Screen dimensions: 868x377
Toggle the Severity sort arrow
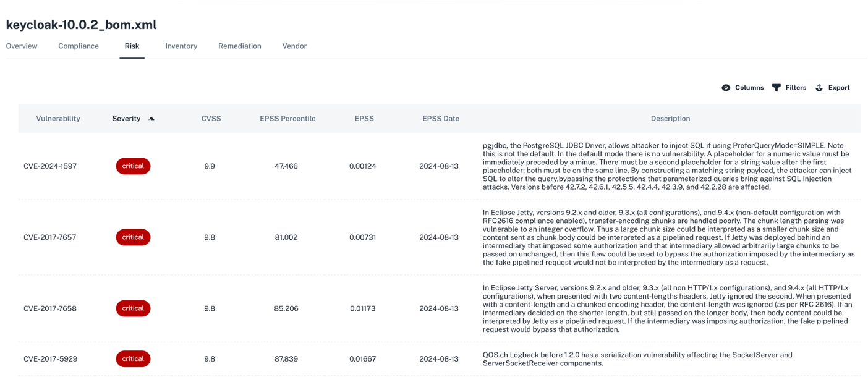pos(151,119)
